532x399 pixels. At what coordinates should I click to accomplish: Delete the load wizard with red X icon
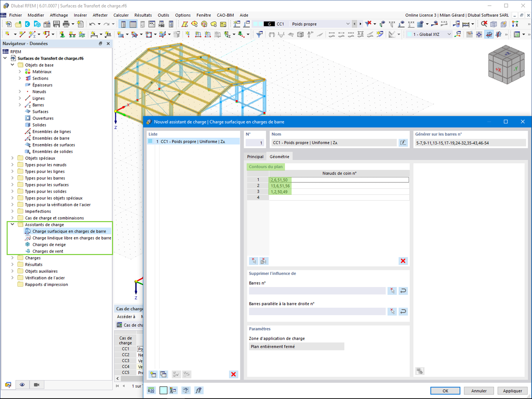(x=233, y=374)
